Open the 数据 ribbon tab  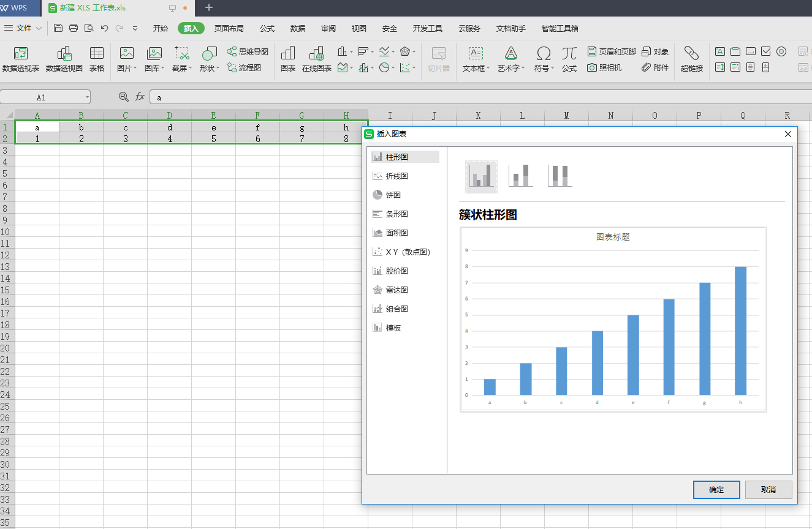[x=298, y=28]
